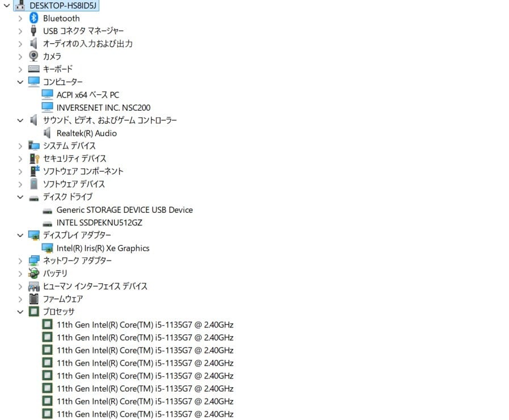Click the icon of Intel(R) Iris(R) Xe Graphics

48,248
